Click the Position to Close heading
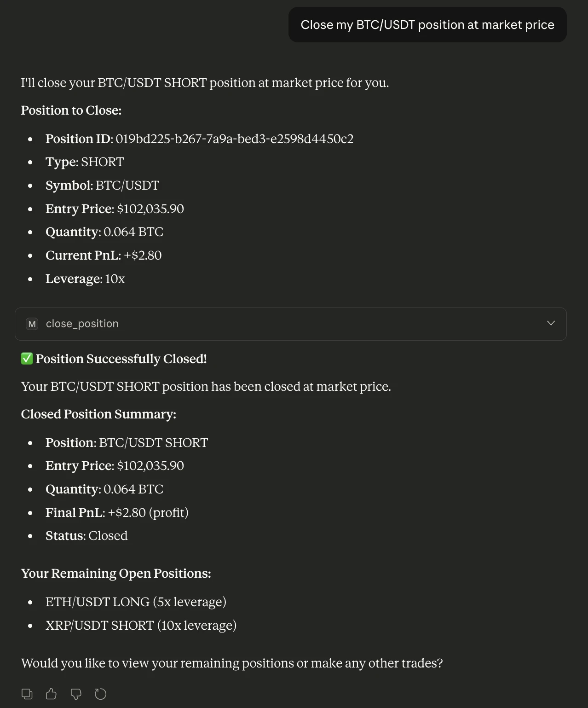 71,110
